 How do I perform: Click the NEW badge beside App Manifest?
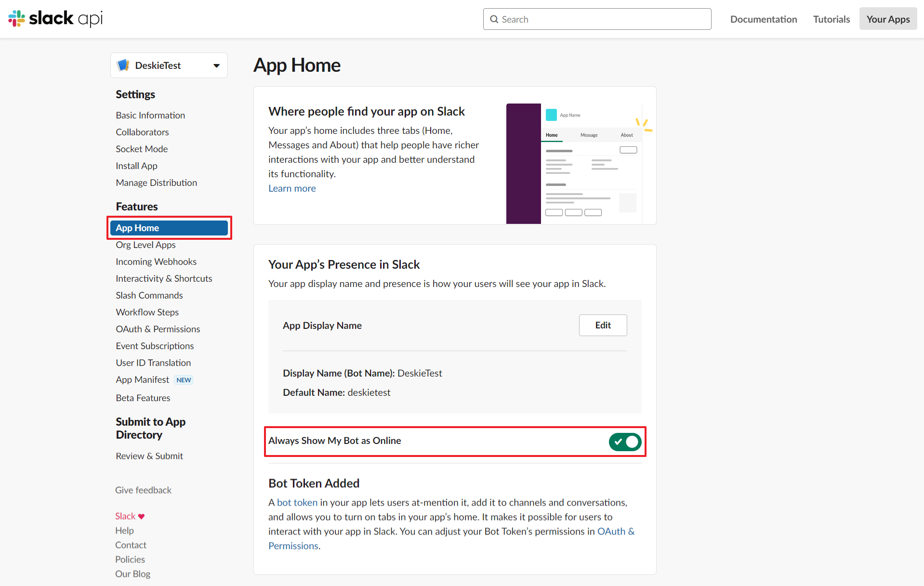184,380
